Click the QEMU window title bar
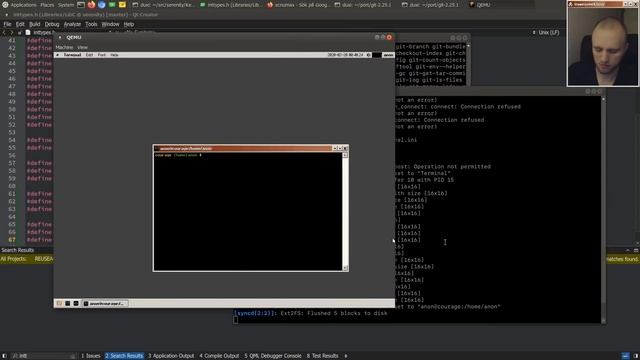 (224, 37)
